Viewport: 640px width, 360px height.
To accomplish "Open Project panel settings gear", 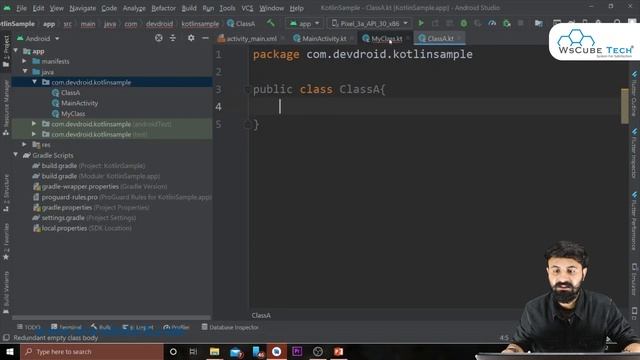I will [191, 38].
